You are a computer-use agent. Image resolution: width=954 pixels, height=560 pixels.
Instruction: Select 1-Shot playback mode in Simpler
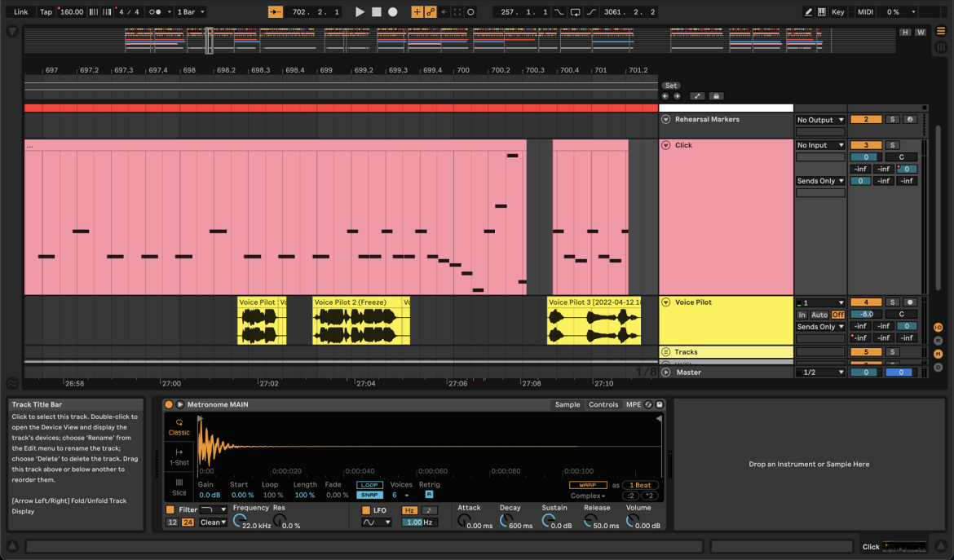[179, 456]
